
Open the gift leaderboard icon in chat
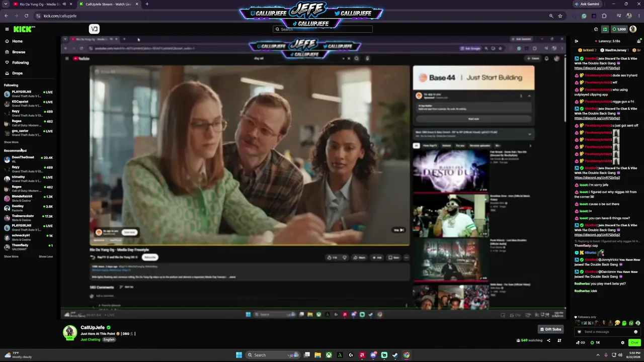[639, 41]
